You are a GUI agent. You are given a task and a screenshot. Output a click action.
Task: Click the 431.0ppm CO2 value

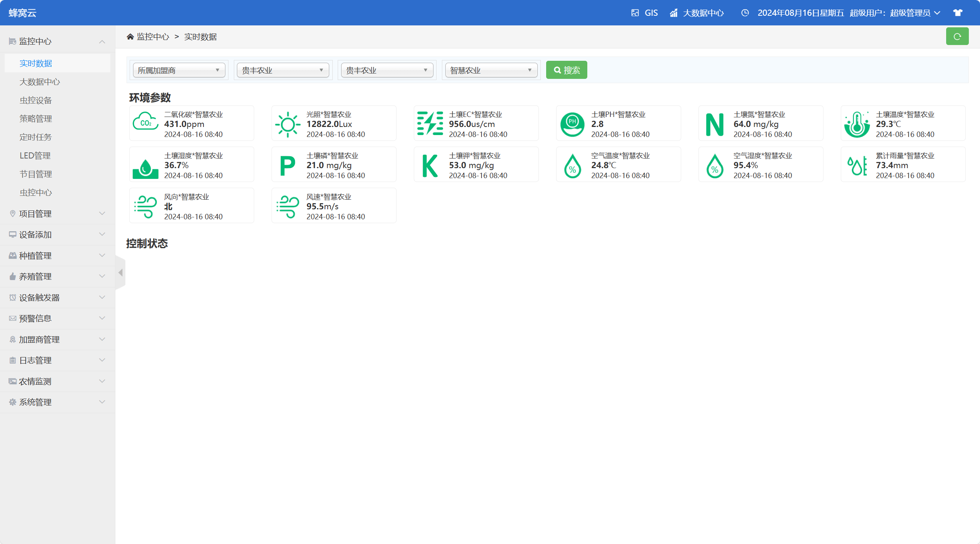pyautogui.click(x=184, y=124)
